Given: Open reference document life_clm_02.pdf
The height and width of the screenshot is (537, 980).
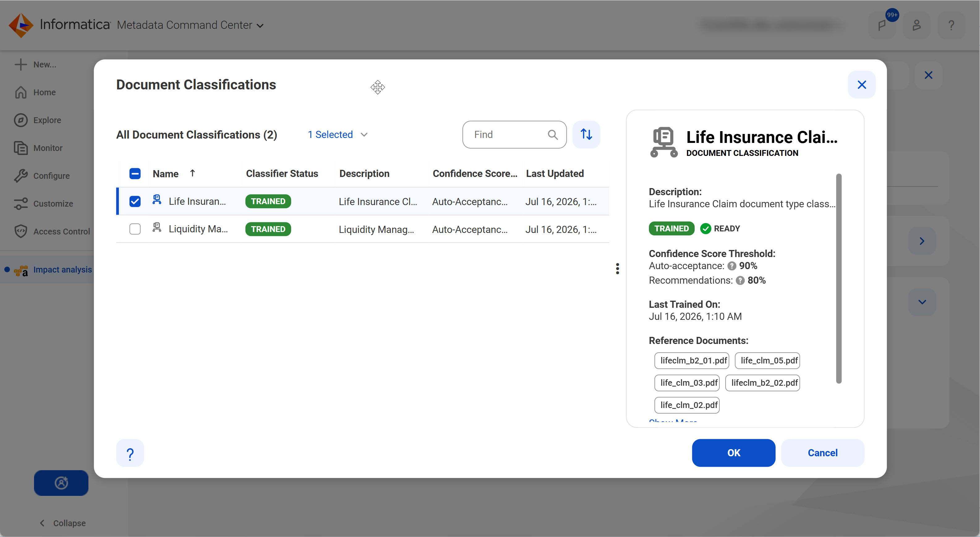Looking at the screenshot, I should 687,405.
